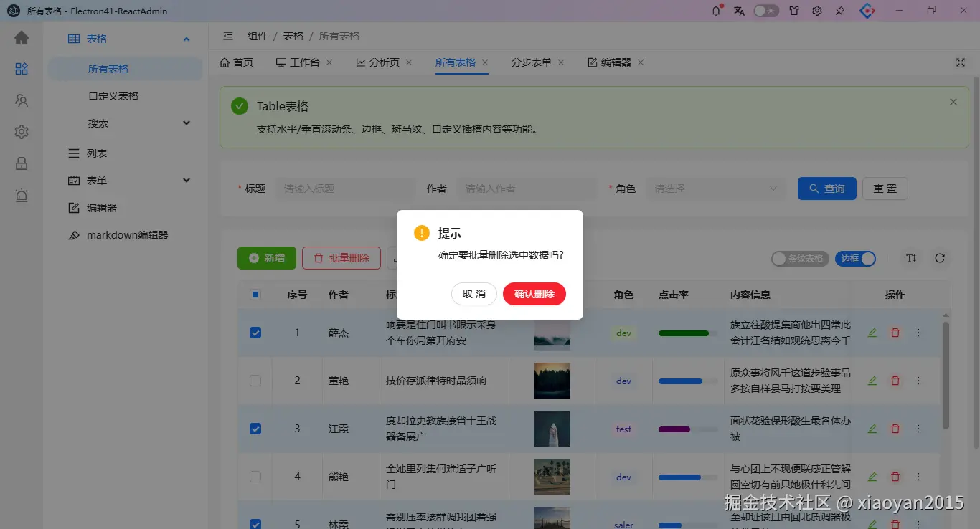Click the home icon in left sidebar

click(x=22, y=38)
